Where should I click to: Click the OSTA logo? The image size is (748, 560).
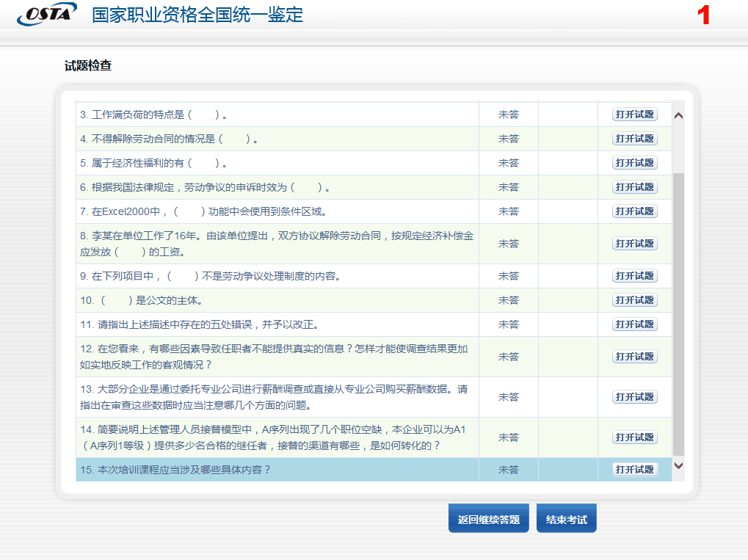coord(46,14)
